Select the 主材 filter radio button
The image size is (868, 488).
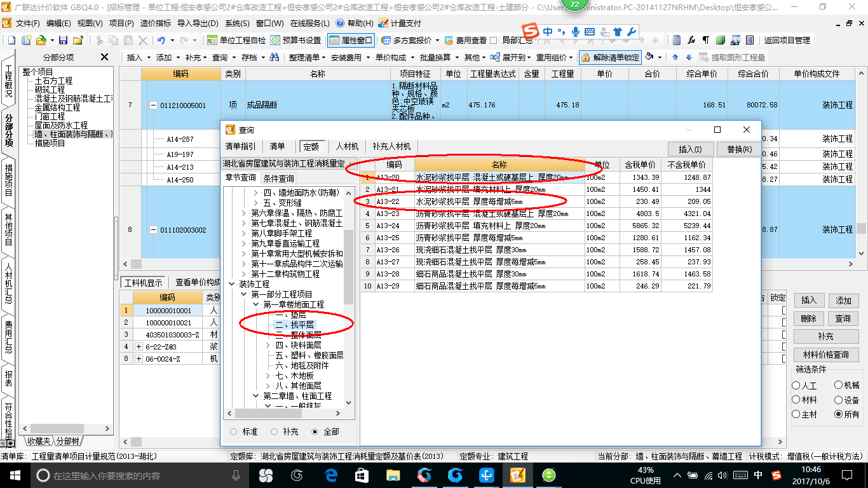click(796, 414)
